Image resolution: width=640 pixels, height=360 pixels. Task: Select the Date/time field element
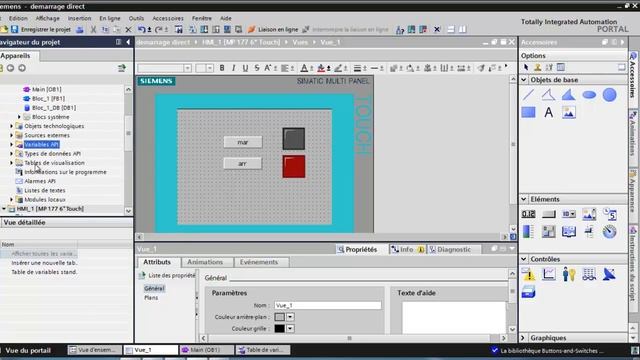pos(610,214)
